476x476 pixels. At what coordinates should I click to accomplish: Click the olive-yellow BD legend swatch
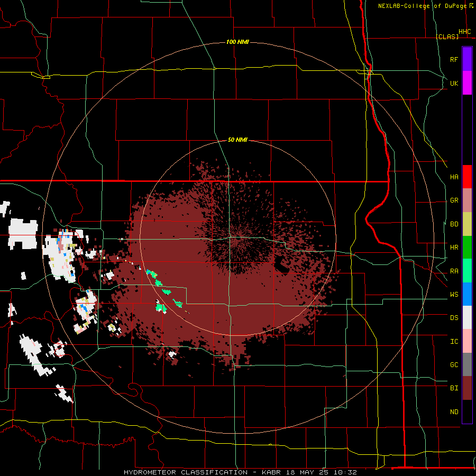click(467, 224)
